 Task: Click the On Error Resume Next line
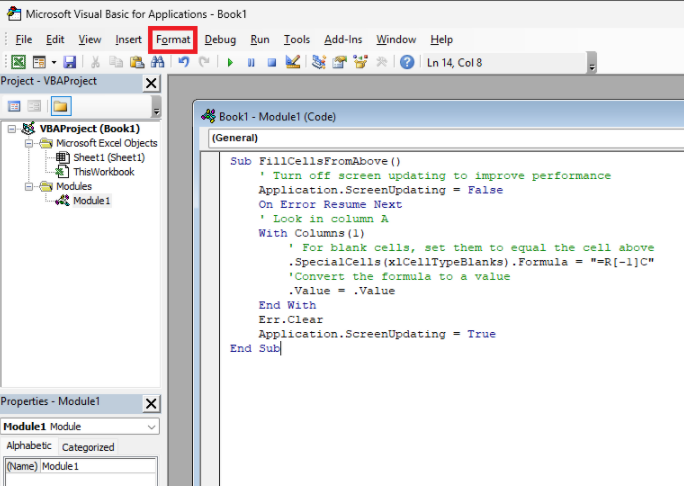[330, 205]
